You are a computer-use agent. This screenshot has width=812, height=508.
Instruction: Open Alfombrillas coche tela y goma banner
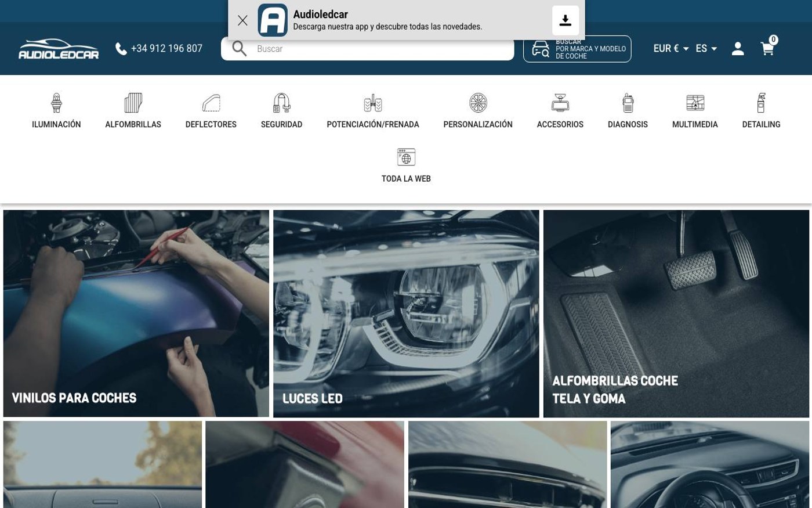676,314
